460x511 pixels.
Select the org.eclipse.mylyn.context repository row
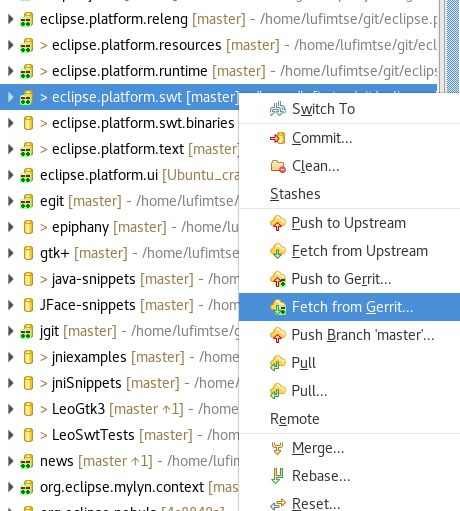pos(119,487)
